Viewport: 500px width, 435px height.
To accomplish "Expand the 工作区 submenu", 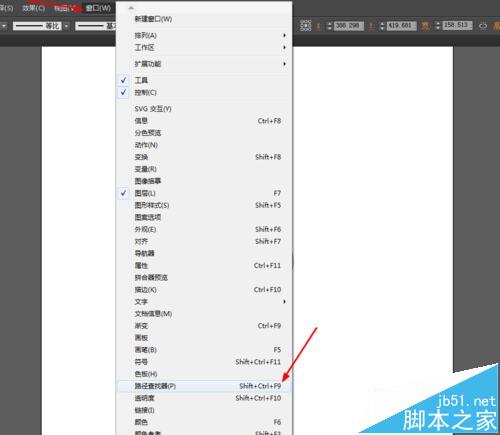I will [204, 48].
